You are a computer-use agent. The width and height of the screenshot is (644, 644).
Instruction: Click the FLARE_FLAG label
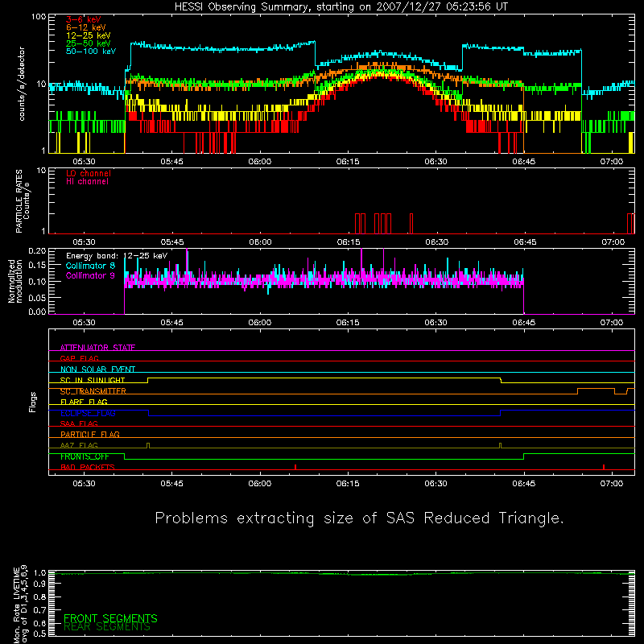click(x=84, y=402)
